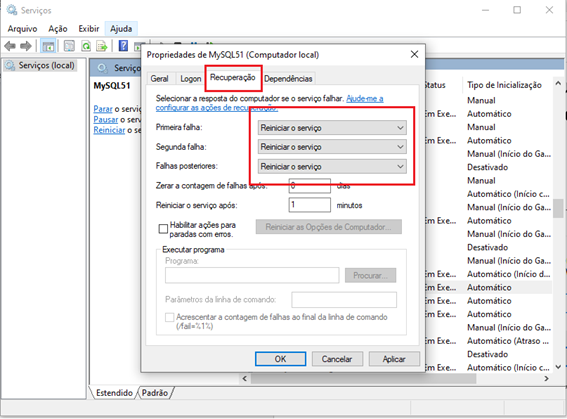Click the Tipo de Inicialização column header
The image size is (567, 419).
click(x=504, y=85)
